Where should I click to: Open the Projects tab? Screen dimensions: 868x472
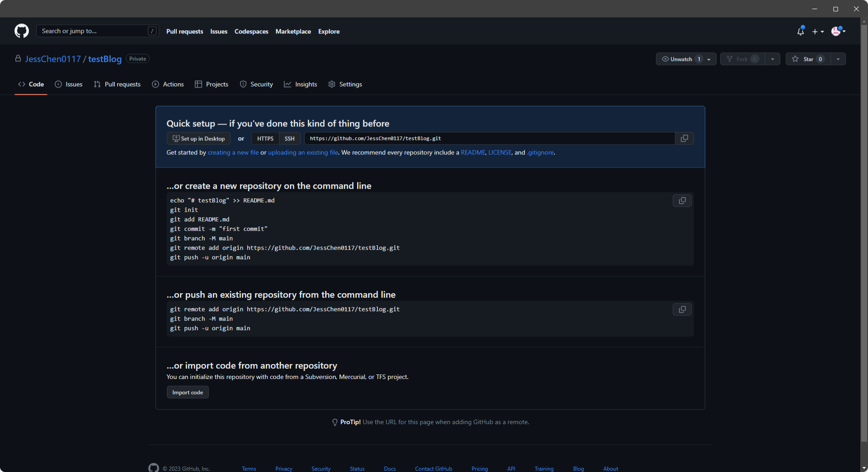click(212, 84)
